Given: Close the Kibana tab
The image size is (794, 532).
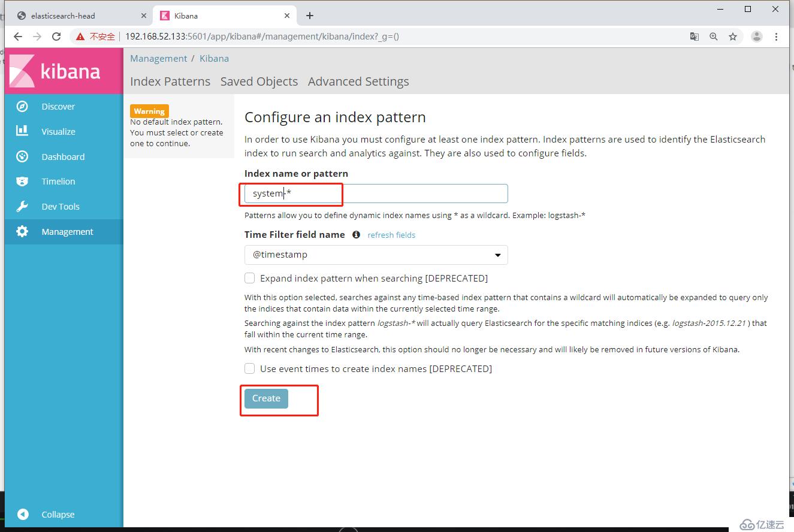Looking at the screenshot, I should pyautogui.click(x=288, y=16).
